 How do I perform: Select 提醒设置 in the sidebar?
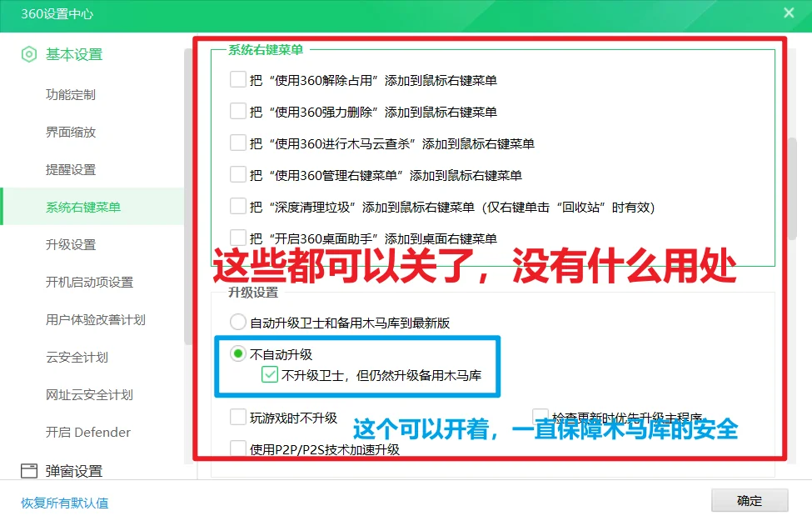click(x=71, y=169)
